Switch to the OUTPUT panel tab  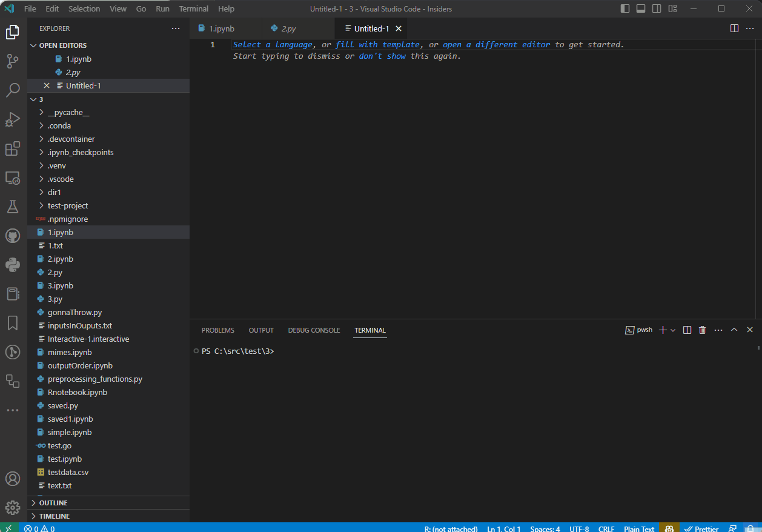[x=261, y=330]
